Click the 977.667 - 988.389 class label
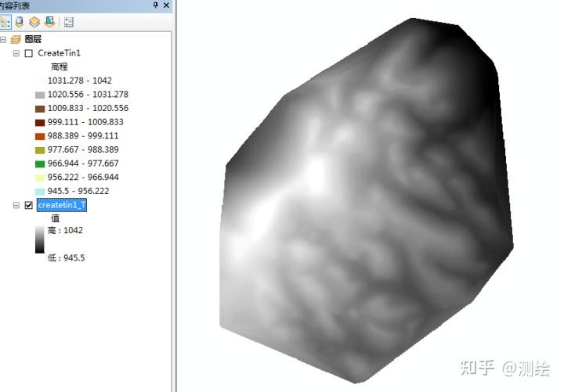This screenshot has height=392, width=564. coord(83,149)
